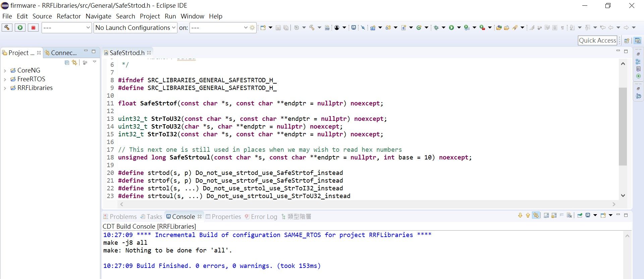The image size is (644, 279).
Task: Click the Open Terminal monitor icon
Action: click(354, 28)
